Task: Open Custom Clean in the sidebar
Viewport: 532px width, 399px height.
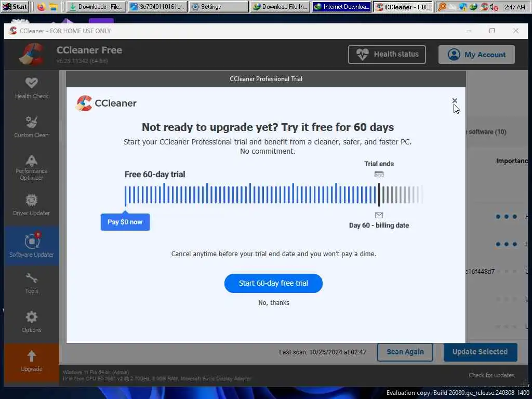Action: point(32,127)
